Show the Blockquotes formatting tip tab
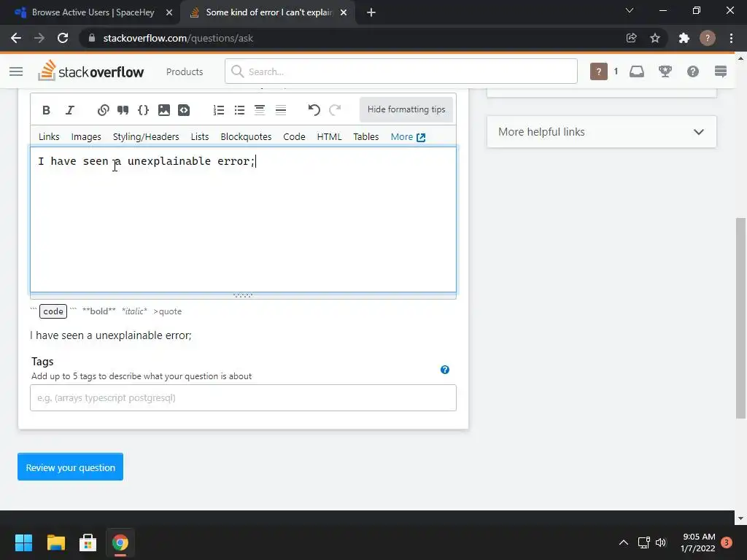This screenshot has height=560, width=747. pyautogui.click(x=246, y=136)
